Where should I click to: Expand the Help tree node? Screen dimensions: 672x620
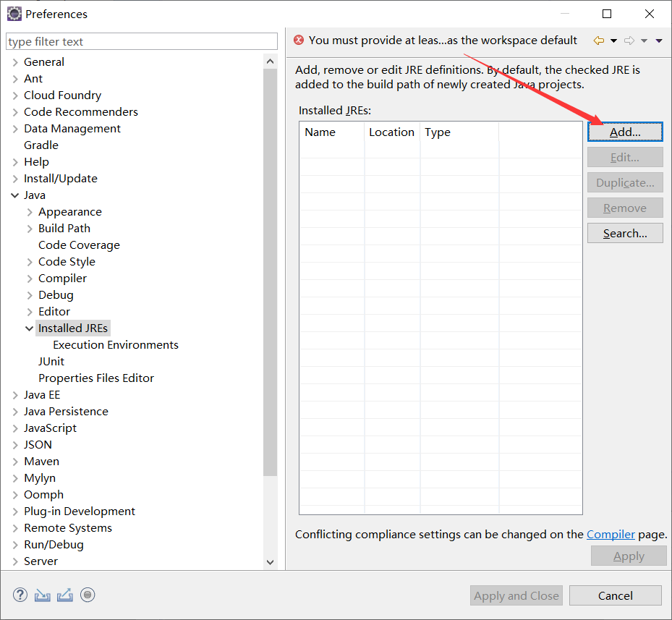pos(15,163)
